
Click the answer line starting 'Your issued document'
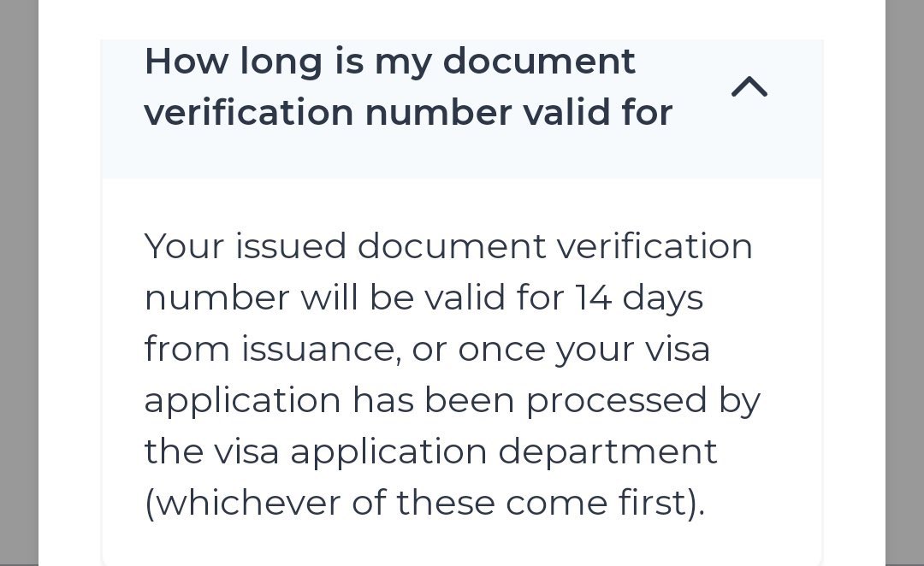448,246
